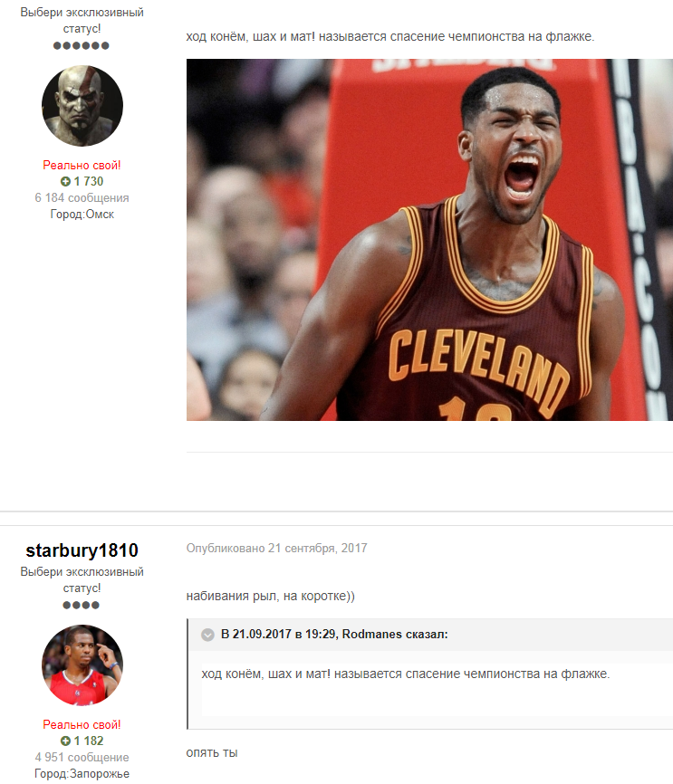Screen dimensions: 673x784
Task: Select 'опять ты' reply text
Action: [x=212, y=752]
